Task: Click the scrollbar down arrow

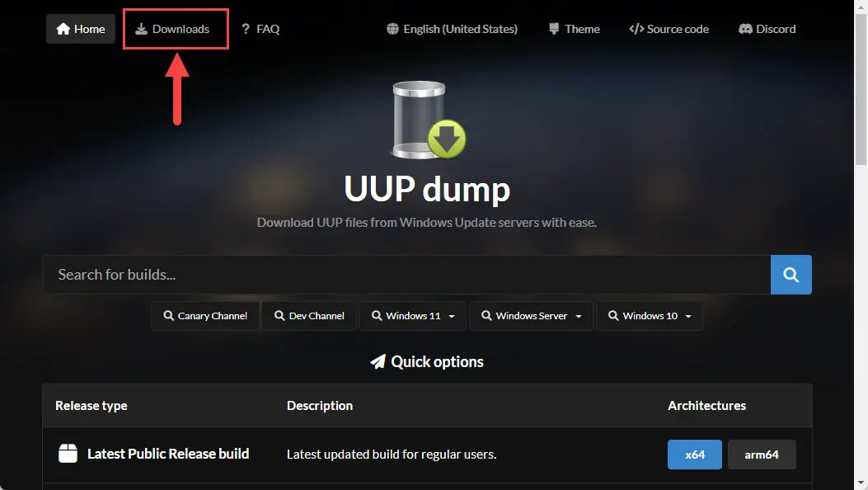Action: click(x=861, y=484)
